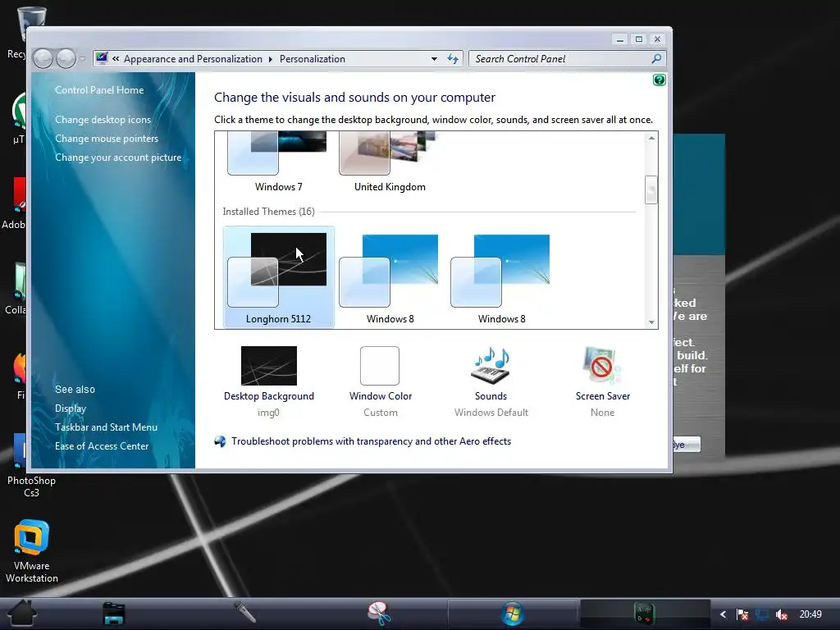Open the address bar history dropdown
This screenshot has height=630, width=840.
[434, 59]
